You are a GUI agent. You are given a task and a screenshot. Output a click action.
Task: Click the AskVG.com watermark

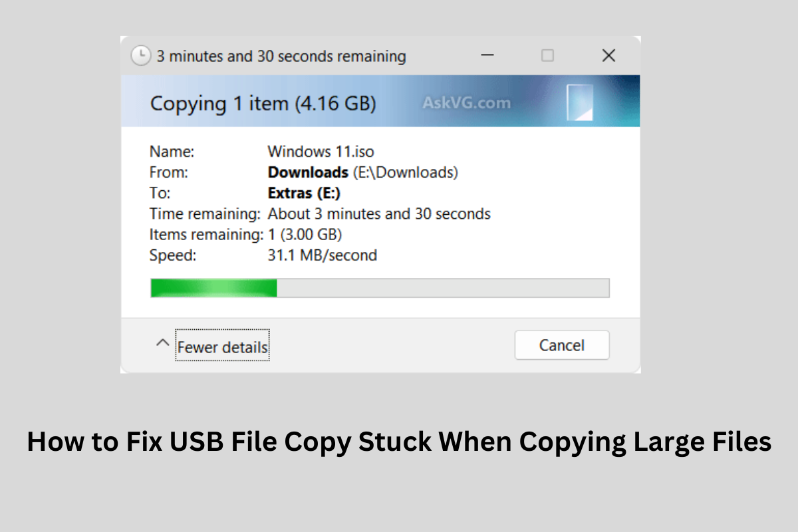466,103
